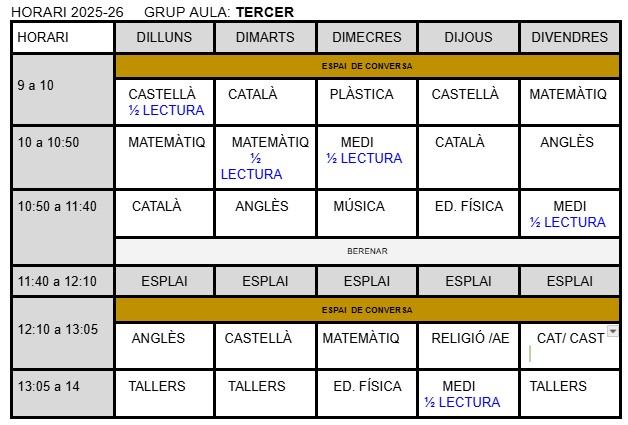Open the dropdown arrow in CAT/ CAST cell
The width and height of the screenshot is (628, 425).
(612, 331)
